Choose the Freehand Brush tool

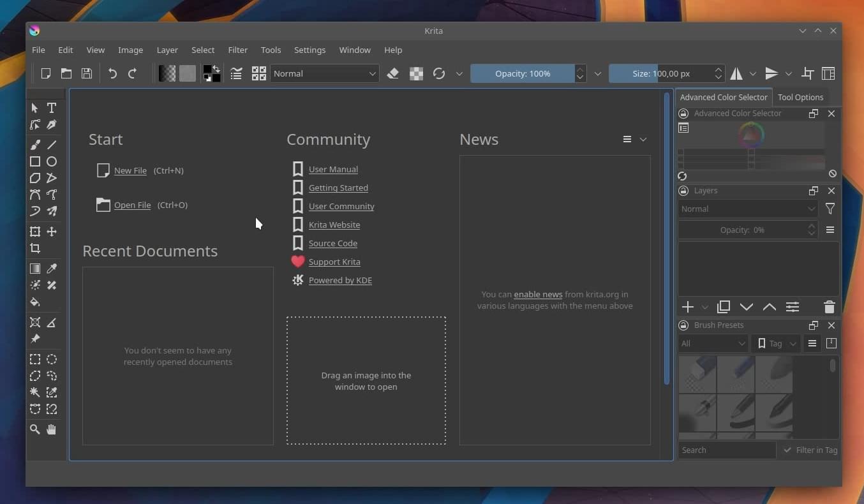click(35, 145)
